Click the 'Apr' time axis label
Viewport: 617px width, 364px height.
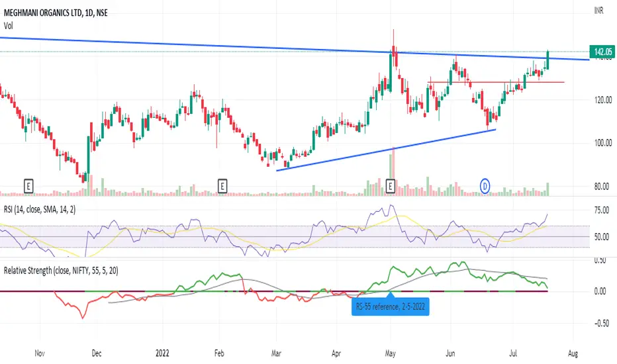(336, 353)
